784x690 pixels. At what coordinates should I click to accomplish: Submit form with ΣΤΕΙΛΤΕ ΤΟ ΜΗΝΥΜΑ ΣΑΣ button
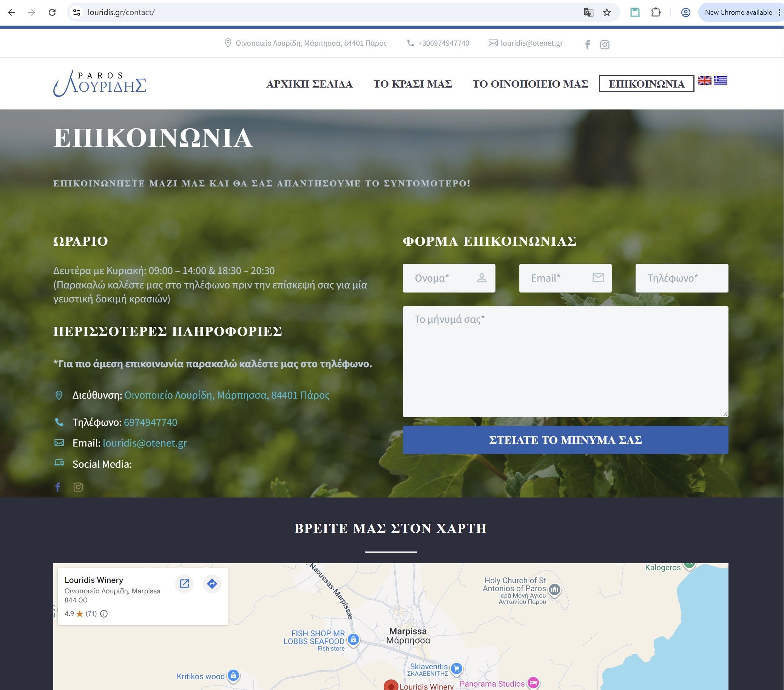click(565, 440)
